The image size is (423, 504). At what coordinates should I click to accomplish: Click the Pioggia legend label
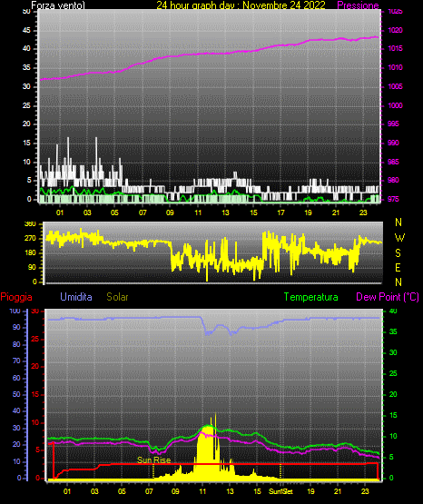(x=16, y=297)
